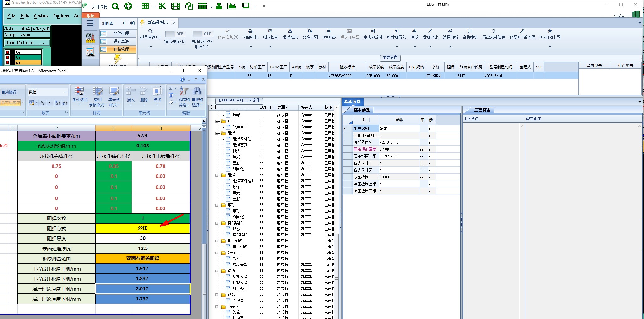Click the green magnifier icon in EDS quick toolbar

click(x=115, y=6)
